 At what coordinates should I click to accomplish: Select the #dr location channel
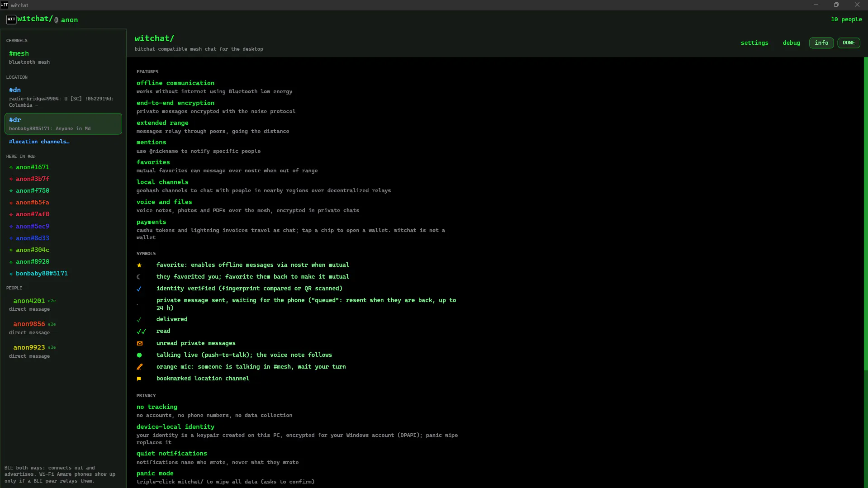coord(63,124)
